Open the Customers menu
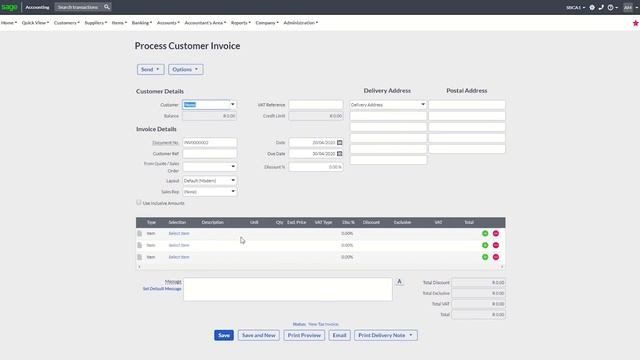The image size is (640, 360). point(67,23)
